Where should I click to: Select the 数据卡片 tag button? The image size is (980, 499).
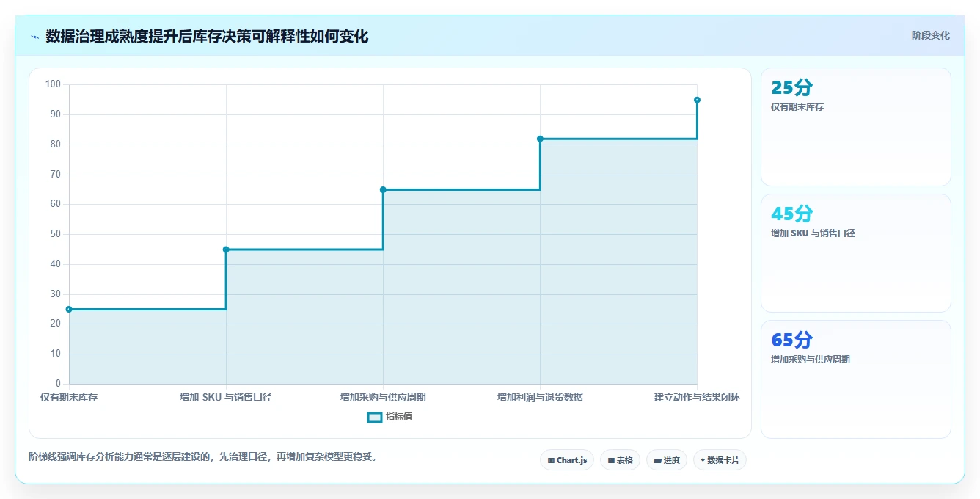coord(720,460)
